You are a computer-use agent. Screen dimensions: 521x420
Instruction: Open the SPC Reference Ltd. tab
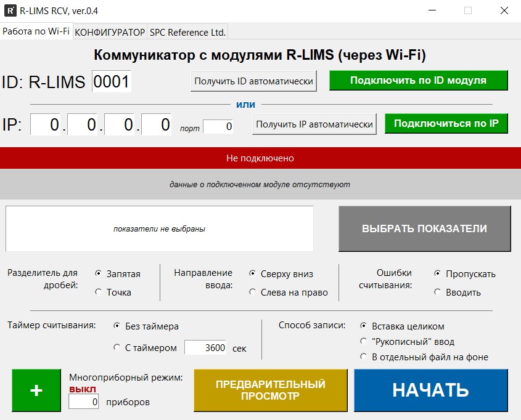tap(187, 32)
